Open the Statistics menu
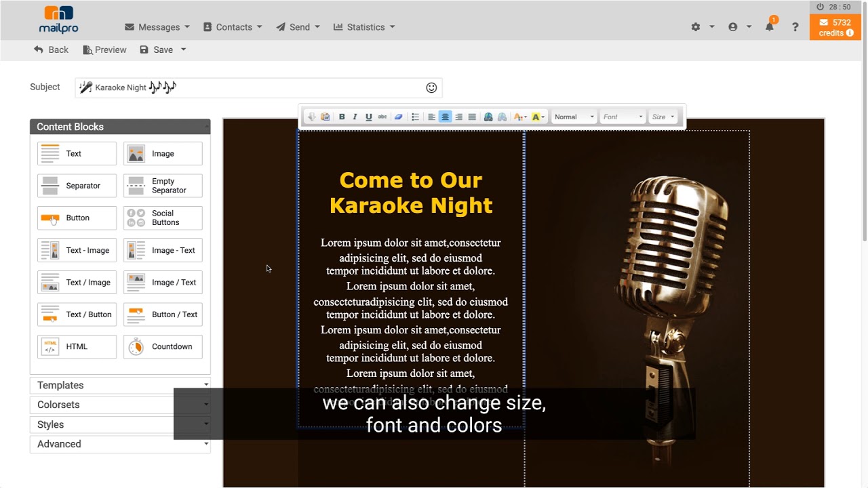The height and width of the screenshot is (488, 868). (364, 27)
